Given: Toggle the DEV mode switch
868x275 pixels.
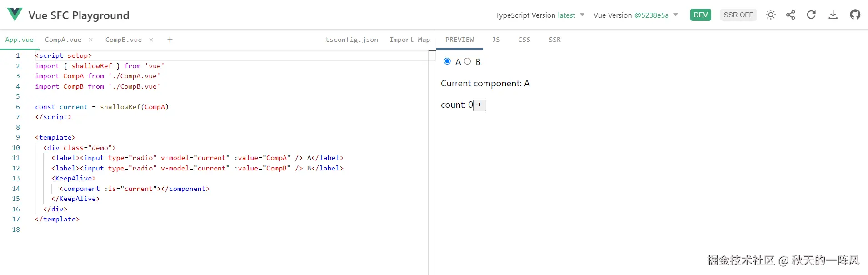Looking at the screenshot, I should pyautogui.click(x=700, y=15).
